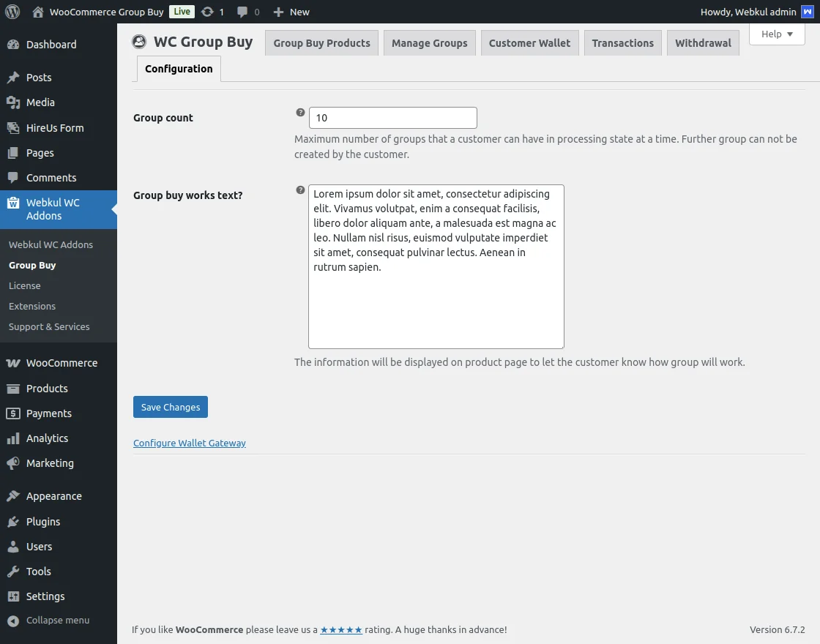Switch to the Customer Wallet tab
820x644 pixels.
click(529, 42)
